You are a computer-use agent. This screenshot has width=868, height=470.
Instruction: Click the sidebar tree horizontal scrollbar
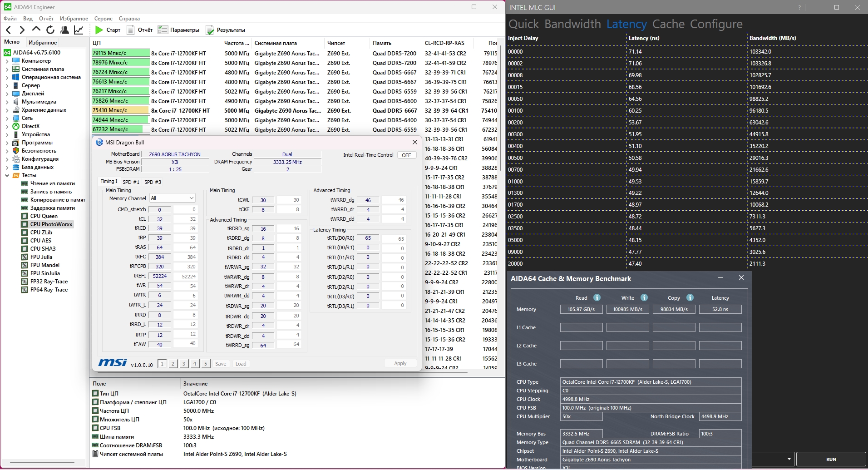point(42,463)
